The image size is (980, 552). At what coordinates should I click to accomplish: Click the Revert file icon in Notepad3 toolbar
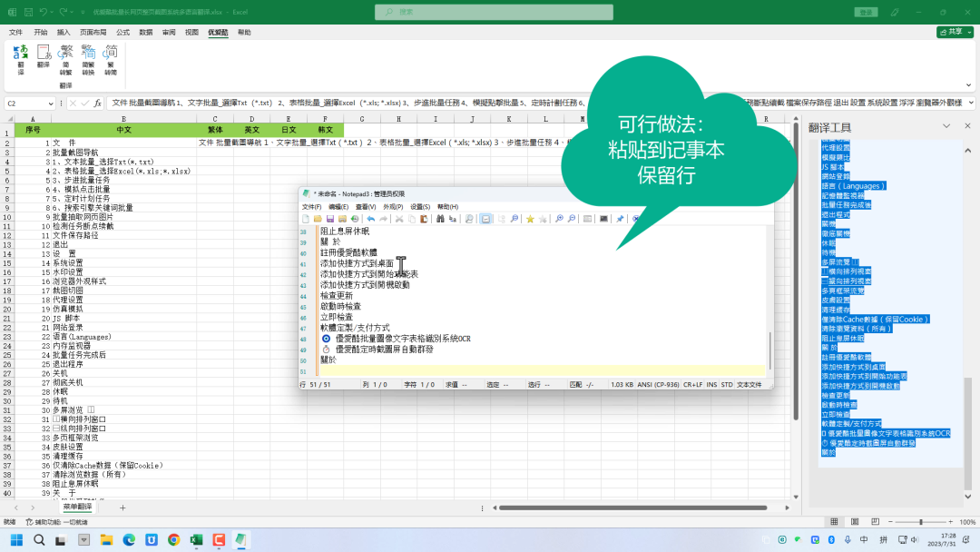(355, 219)
